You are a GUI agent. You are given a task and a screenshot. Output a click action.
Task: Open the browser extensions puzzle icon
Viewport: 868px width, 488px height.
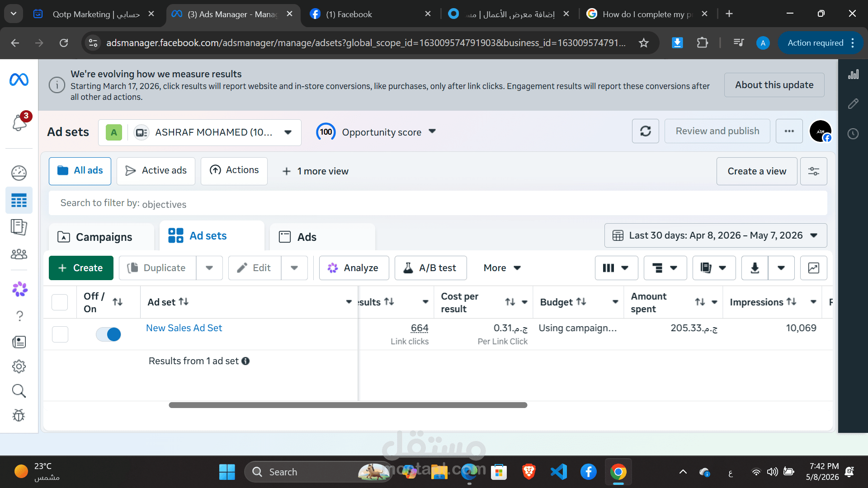pyautogui.click(x=702, y=43)
